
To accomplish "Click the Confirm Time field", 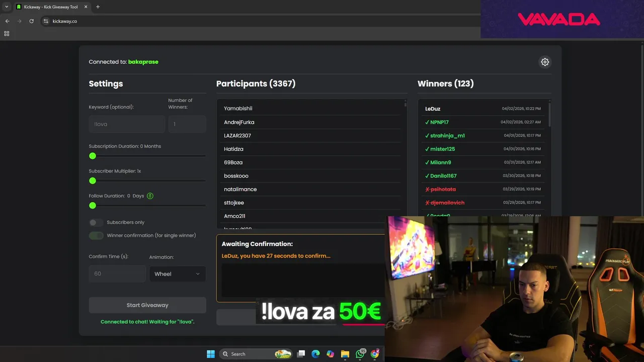I will (x=117, y=274).
